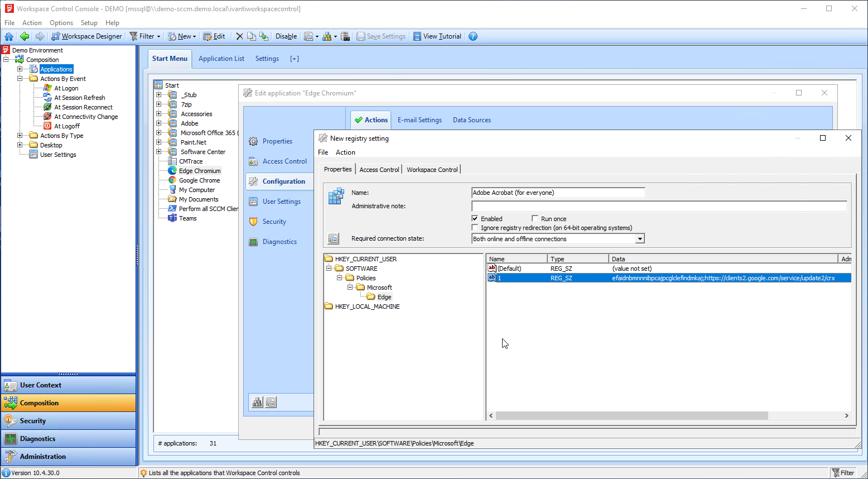Click the Home icon in toolbar

click(x=9, y=36)
